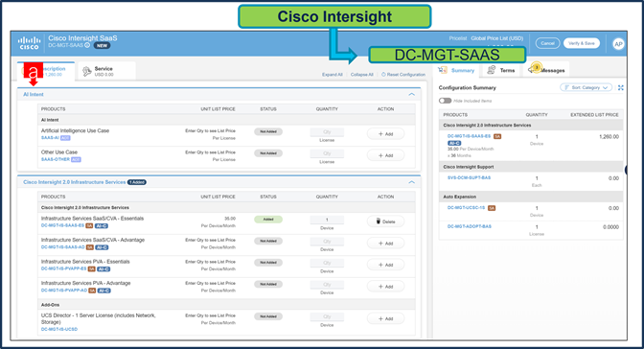Click the Cancel button

(x=547, y=43)
